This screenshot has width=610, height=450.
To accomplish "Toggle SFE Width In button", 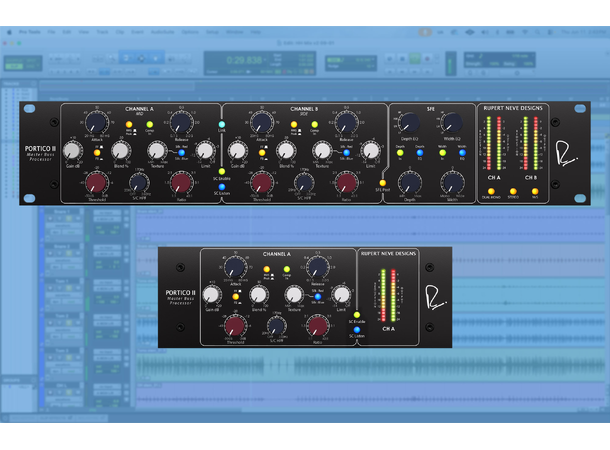I will pyautogui.click(x=442, y=153).
